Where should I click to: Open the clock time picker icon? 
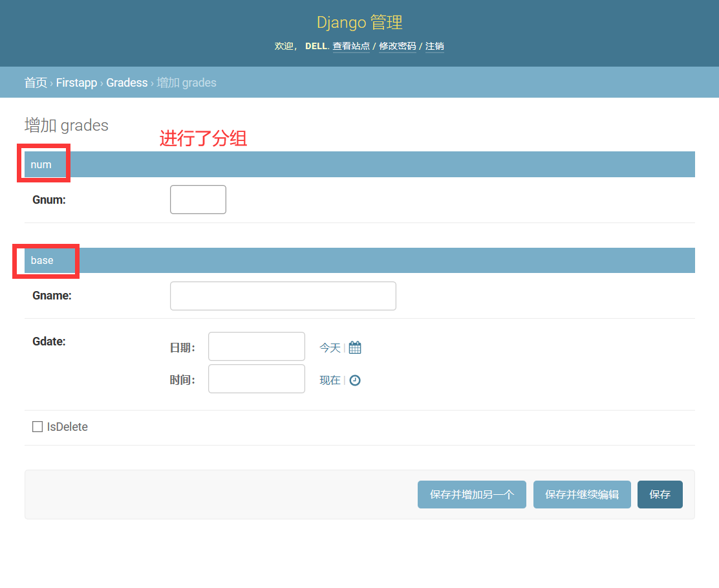[355, 380]
